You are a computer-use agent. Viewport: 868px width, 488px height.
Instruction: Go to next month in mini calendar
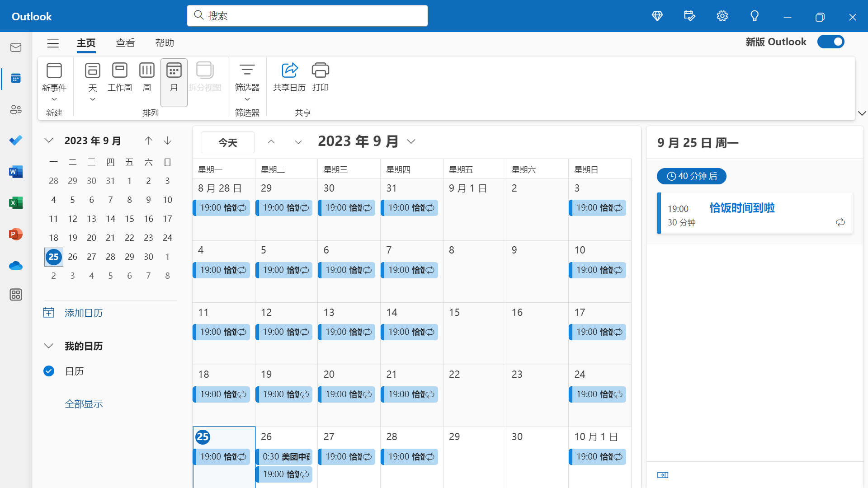[168, 141]
